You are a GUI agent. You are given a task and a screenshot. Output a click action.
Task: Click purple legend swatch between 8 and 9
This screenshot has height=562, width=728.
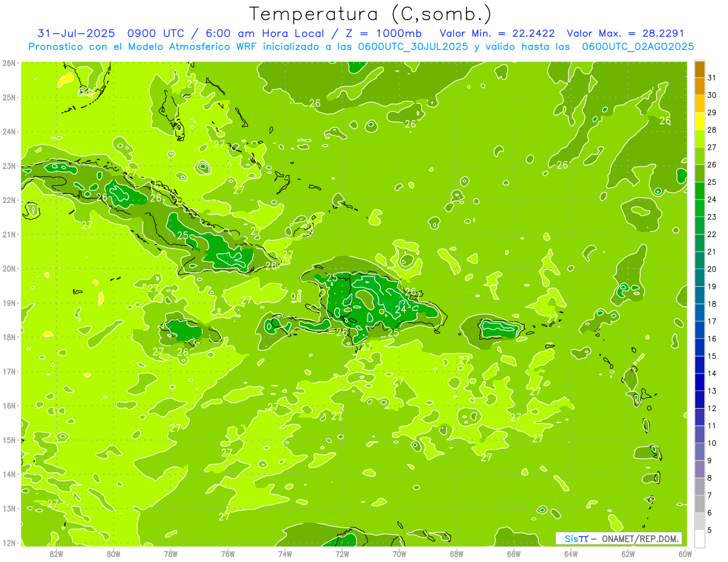tap(699, 469)
